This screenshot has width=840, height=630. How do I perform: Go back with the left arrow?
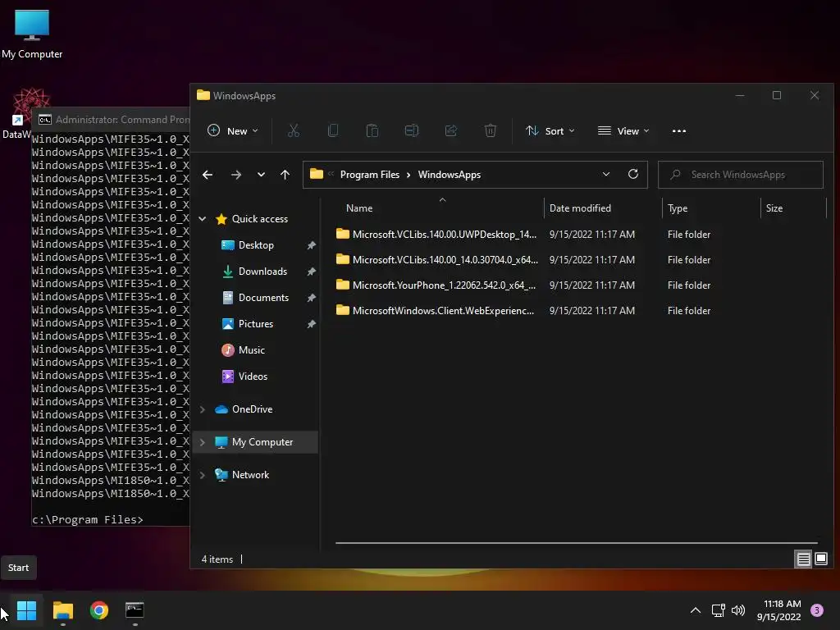point(208,175)
